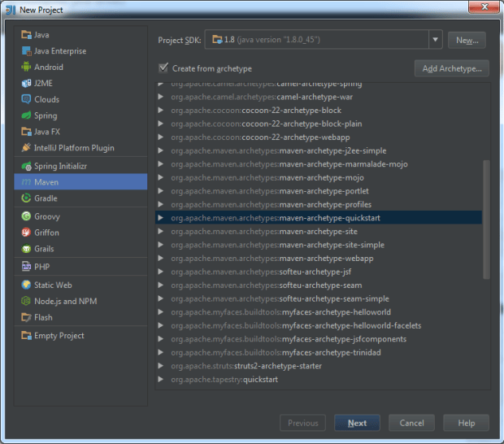This screenshot has width=504, height=444.
Task: Select myfaces-archetype-helloworld-facelets row
Action: pyautogui.click(x=318, y=325)
